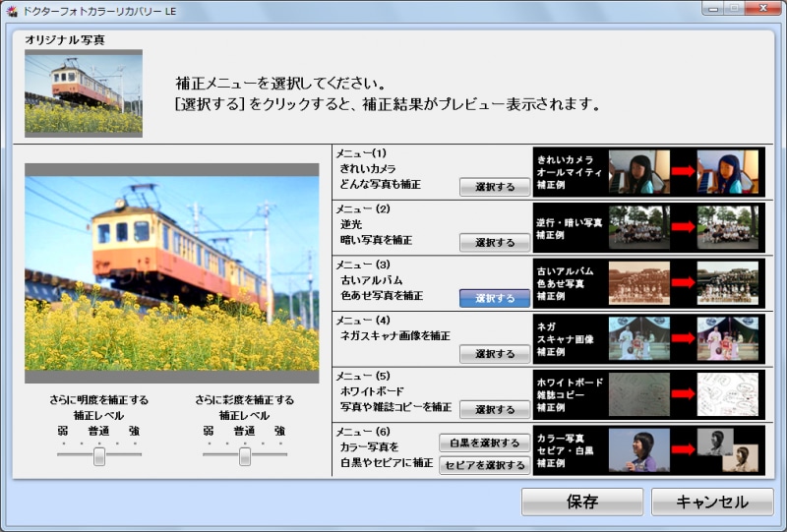
Task: View ホワイトボード 雑誌コピー sample image
Action: click(648, 394)
